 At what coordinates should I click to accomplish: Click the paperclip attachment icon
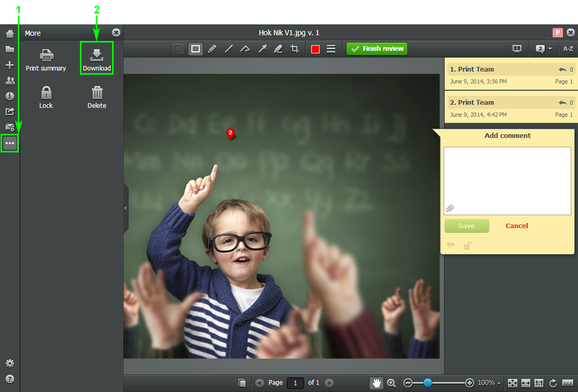click(x=450, y=208)
